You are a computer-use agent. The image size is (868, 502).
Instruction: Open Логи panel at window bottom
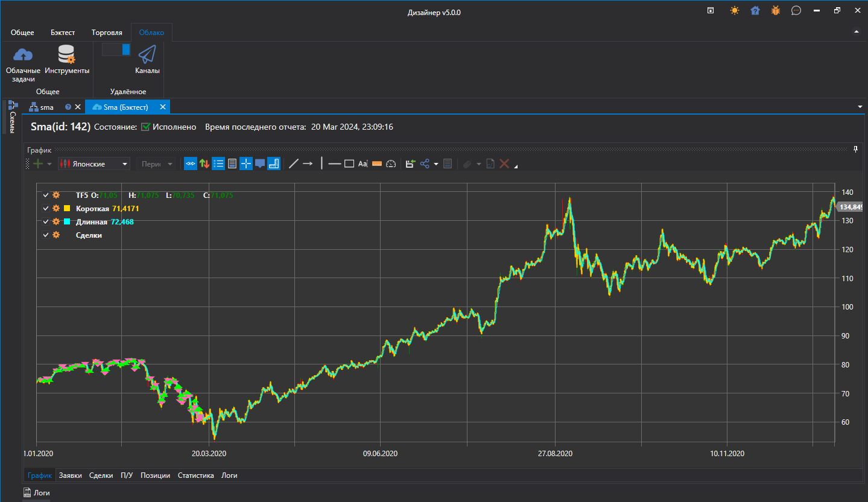37,493
